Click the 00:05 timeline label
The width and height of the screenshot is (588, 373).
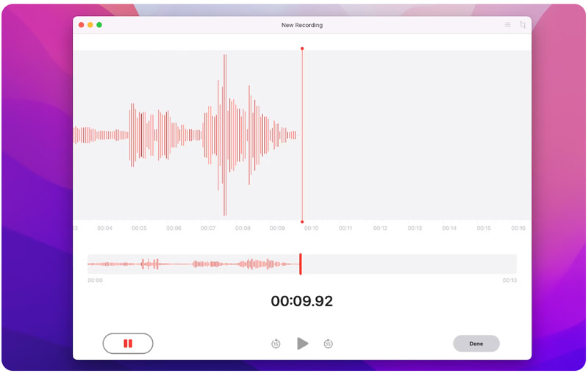pos(139,228)
